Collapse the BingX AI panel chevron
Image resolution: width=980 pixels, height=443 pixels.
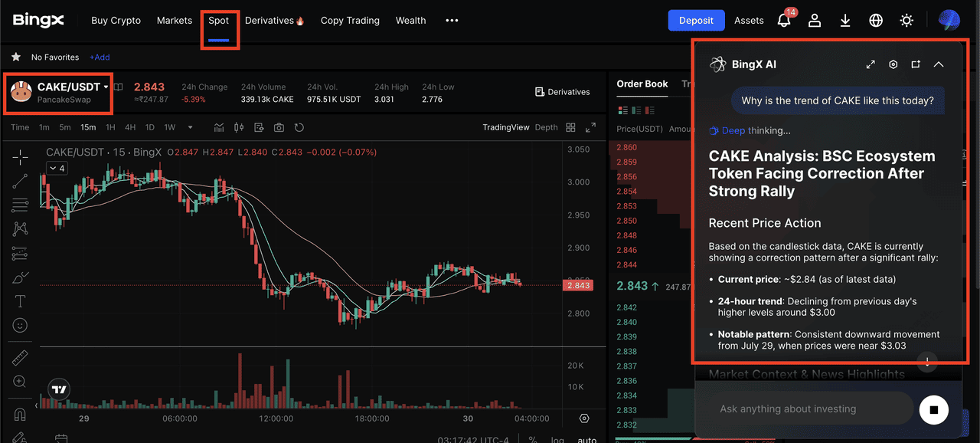(x=939, y=64)
